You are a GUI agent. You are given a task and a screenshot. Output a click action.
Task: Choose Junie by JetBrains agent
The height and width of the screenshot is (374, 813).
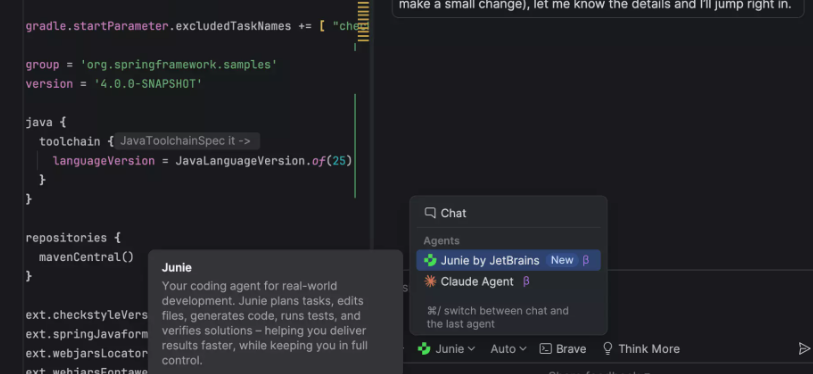point(508,260)
